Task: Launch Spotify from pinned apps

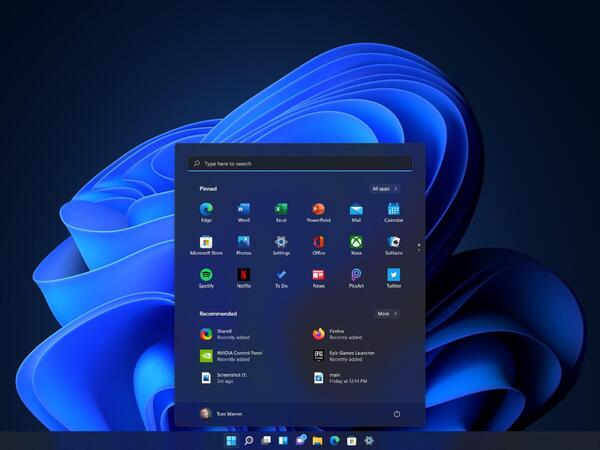Action: (x=206, y=278)
